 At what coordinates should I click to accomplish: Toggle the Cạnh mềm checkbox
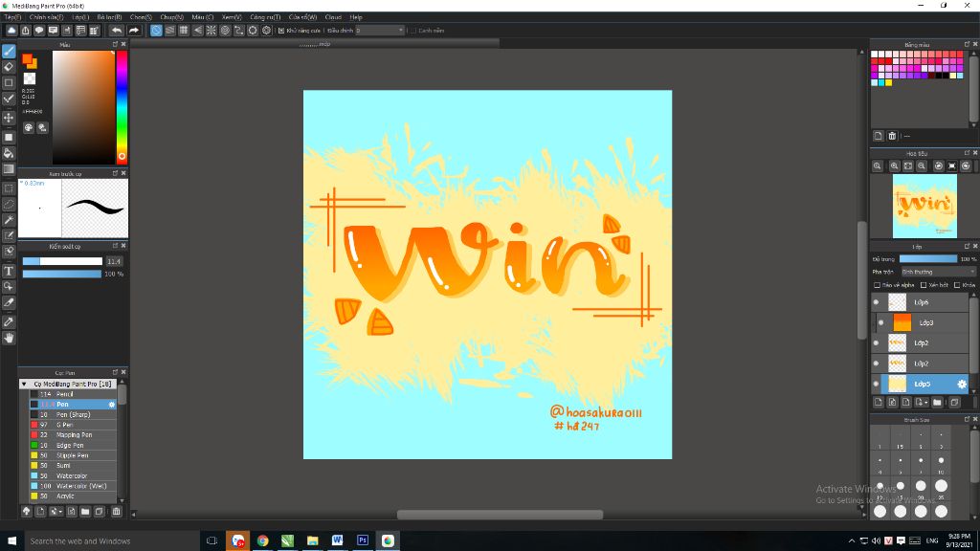[413, 30]
